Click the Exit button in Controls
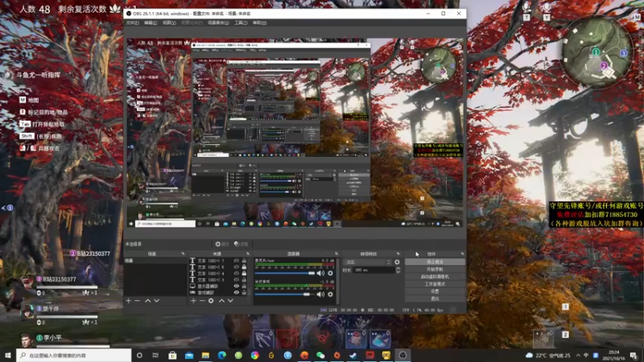The height and width of the screenshot is (362, 644). click(x=435, y=298)
